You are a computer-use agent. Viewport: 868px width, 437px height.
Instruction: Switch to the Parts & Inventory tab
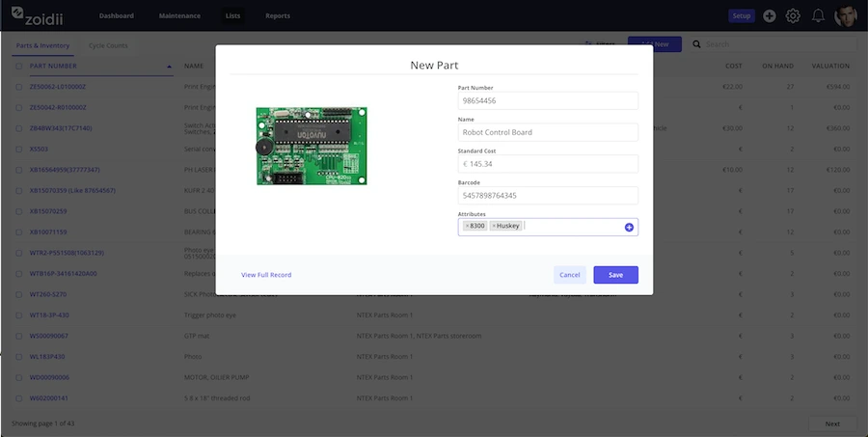(42, 46)
